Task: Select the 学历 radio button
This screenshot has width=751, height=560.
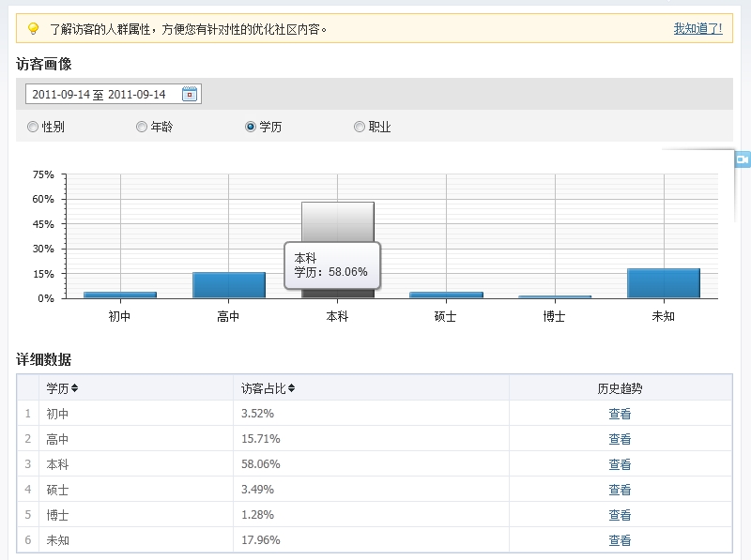Action: pyautogui.click(x=250, y=127)
